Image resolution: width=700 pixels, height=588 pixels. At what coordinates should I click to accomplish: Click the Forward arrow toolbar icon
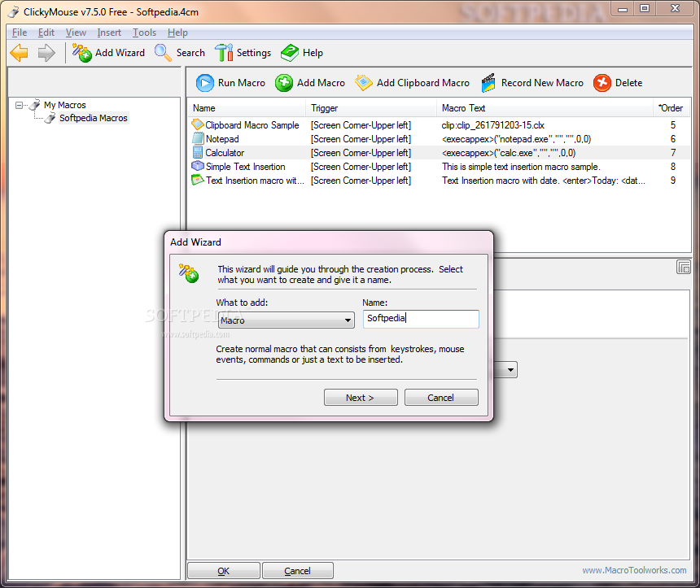coord(46,53)
